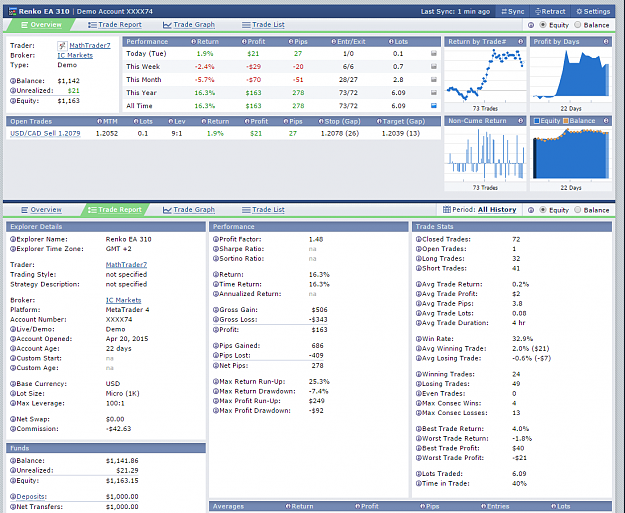Click the info icon beside Lots in Performance header
625x513 pixels.
click(x=391, y=41)
